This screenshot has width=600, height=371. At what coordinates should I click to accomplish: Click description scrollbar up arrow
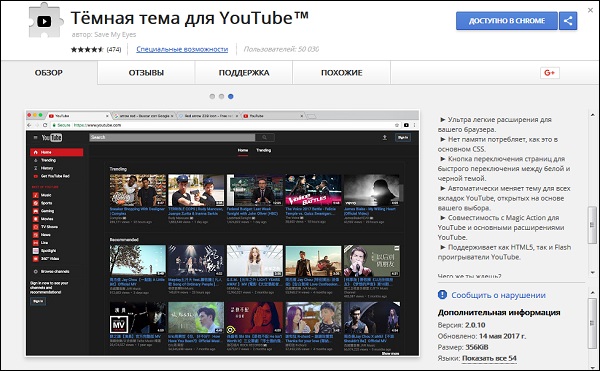(x=592, y=115)
